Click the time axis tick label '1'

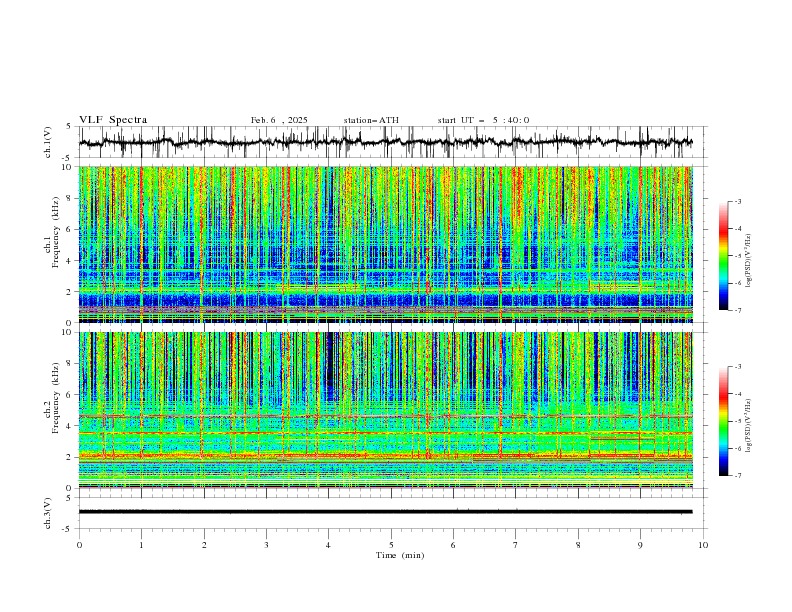coord(141,545)
